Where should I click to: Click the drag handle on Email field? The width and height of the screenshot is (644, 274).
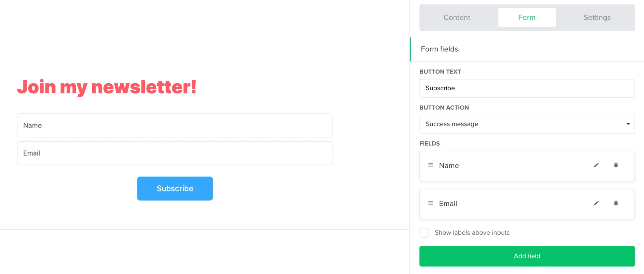430,203
